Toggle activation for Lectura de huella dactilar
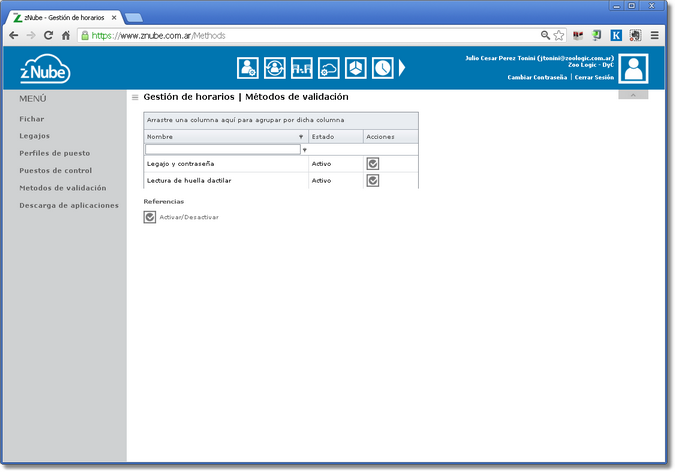 click(373, 181)
